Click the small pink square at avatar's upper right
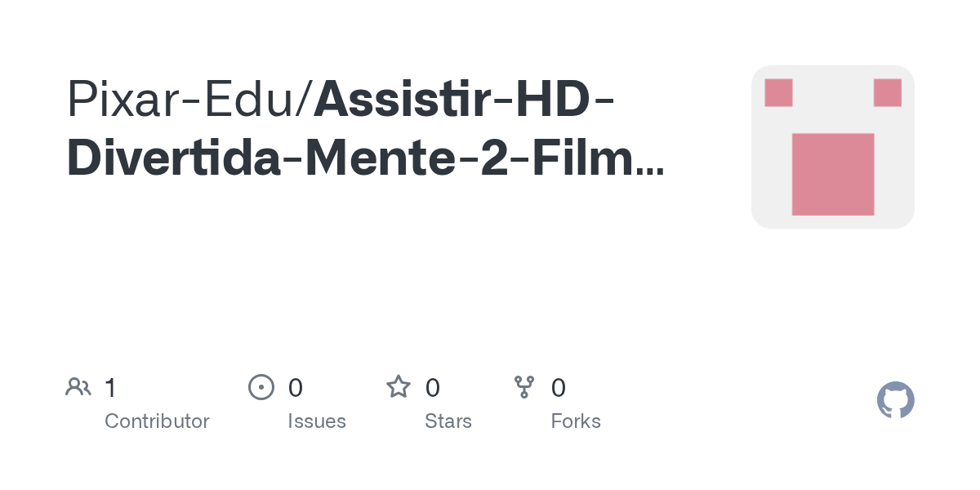Screen dimensions: 980x490 click(x=887, y=92)
